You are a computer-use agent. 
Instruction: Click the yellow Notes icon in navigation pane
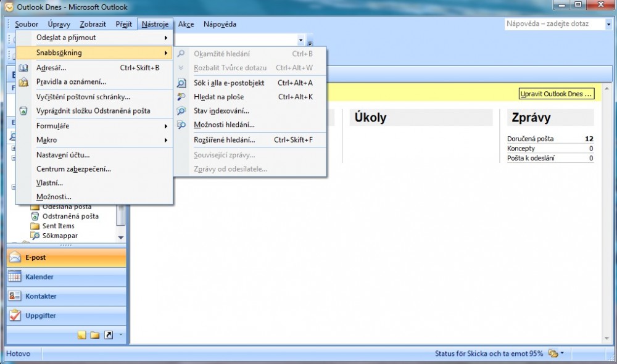click(x=81, y=335)
